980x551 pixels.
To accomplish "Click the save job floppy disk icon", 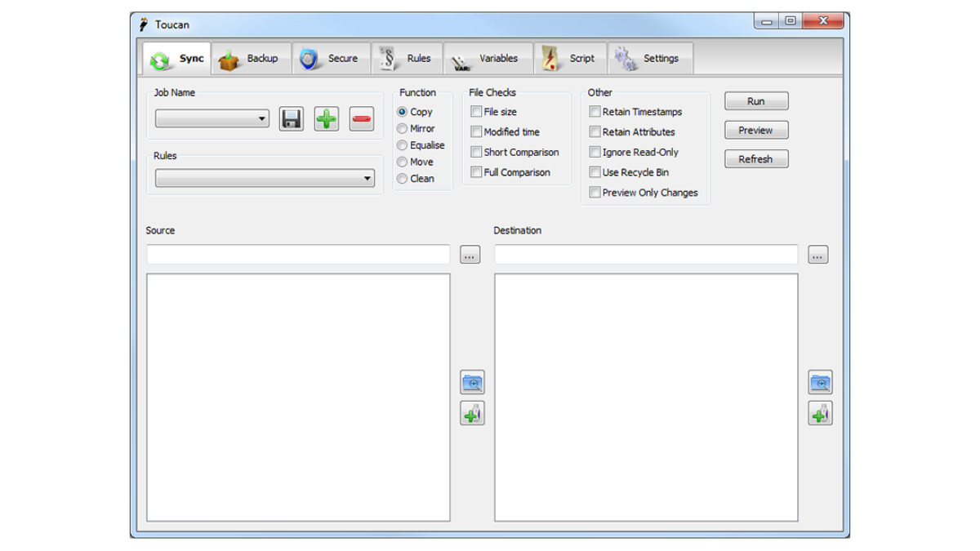I will point(292,119).
